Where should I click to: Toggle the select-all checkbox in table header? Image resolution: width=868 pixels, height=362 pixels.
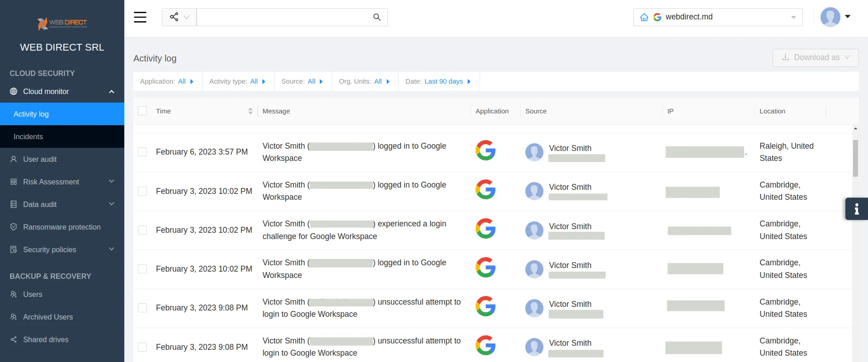[142, 111]
